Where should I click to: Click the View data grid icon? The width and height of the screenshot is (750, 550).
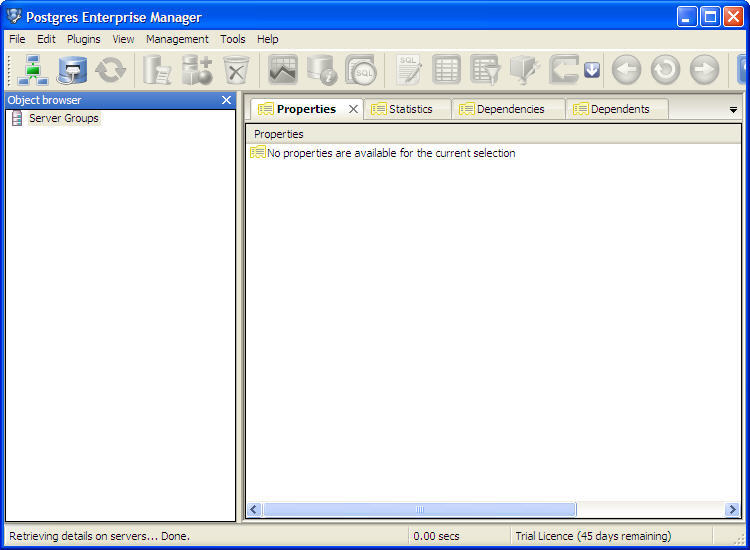tap(446, 70)
